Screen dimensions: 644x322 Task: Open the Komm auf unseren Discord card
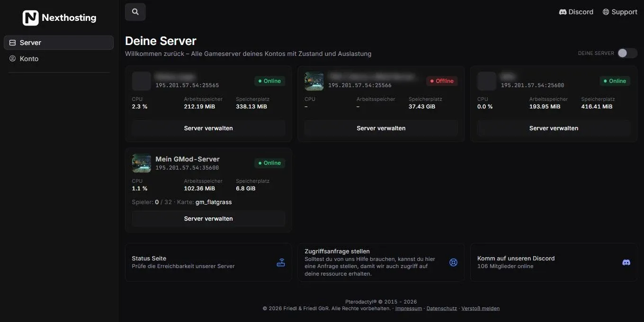click(554, 262)
